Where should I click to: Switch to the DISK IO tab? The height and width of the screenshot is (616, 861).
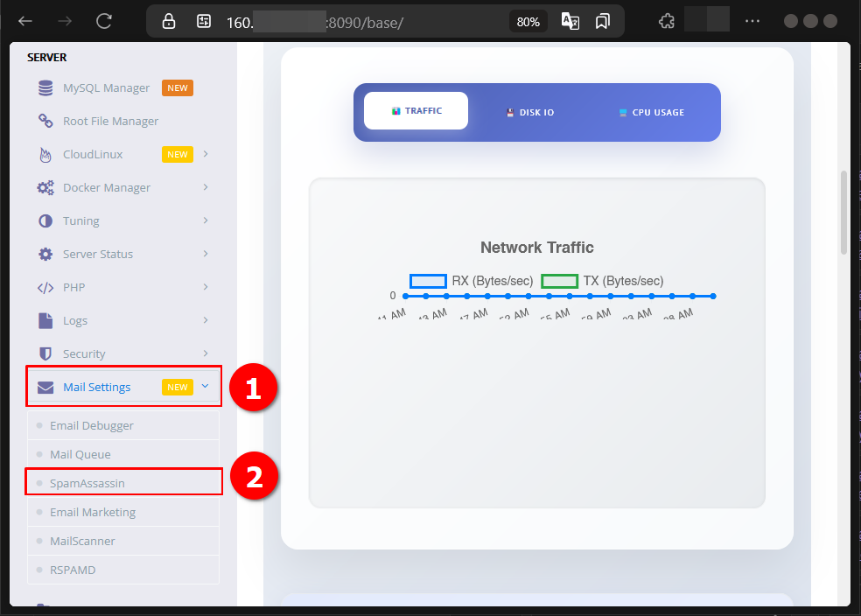530,113
